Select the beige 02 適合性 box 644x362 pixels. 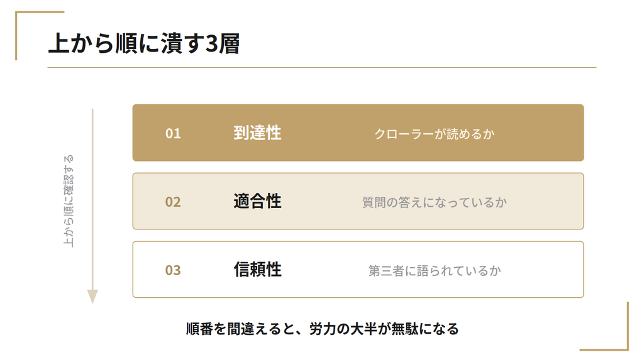tap(358, 201)
